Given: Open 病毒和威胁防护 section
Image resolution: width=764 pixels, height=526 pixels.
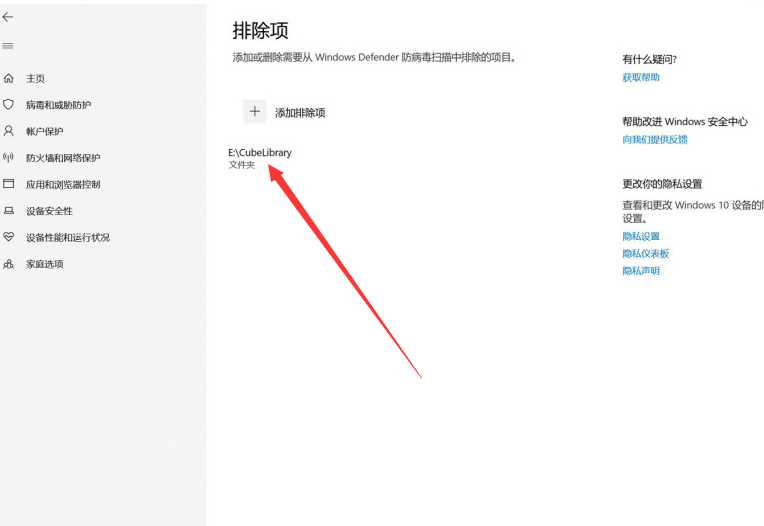Looking at the screenshot, I should click(58, 105).
